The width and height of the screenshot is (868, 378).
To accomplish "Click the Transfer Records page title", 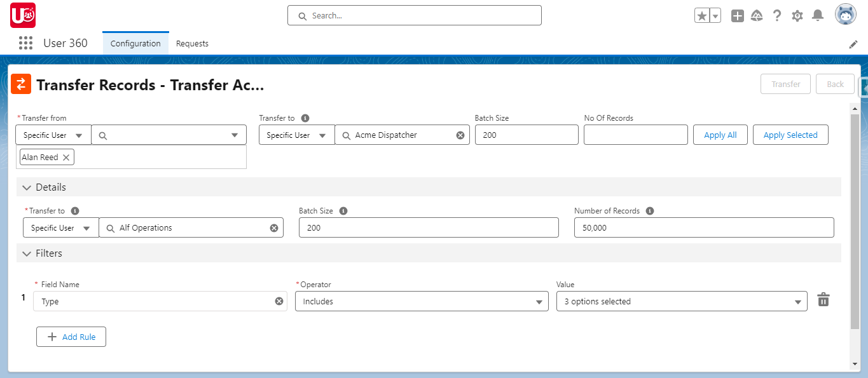I will pyautogui.click(x=150, y=85).
